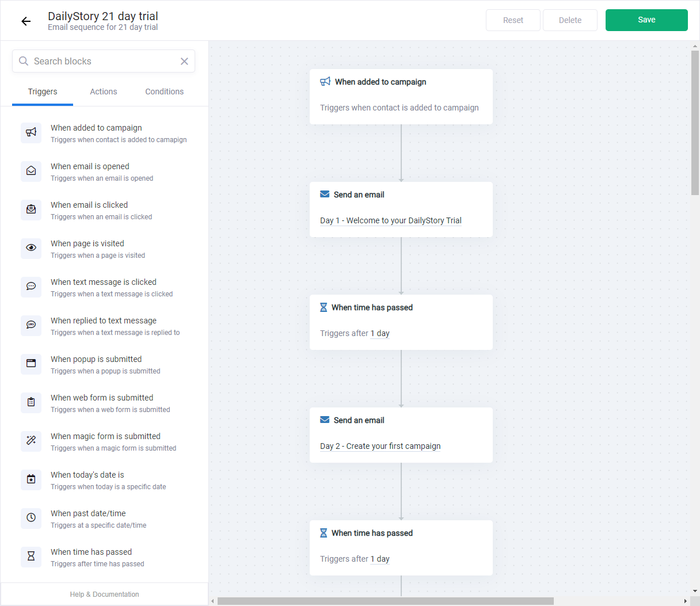
Task: Select the SMS reply bubble icon
Action: coord(31,326)
